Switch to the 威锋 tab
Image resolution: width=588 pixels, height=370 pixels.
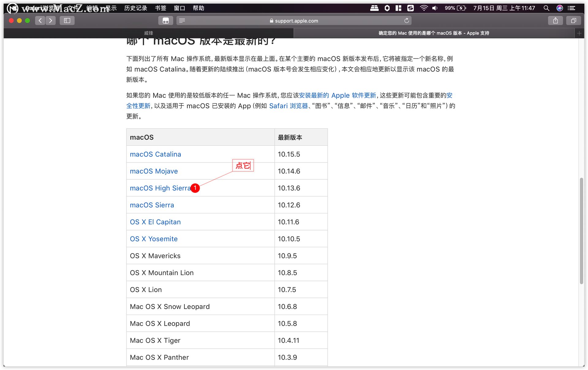coord(149,33)
